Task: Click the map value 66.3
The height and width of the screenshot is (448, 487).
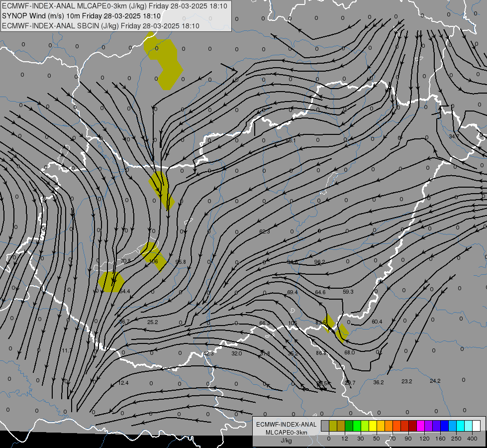Action: pos(265,324)
